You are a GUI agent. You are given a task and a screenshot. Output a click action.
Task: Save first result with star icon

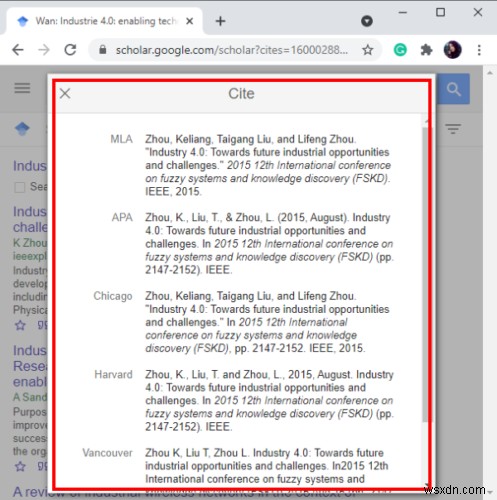(20, 325)
